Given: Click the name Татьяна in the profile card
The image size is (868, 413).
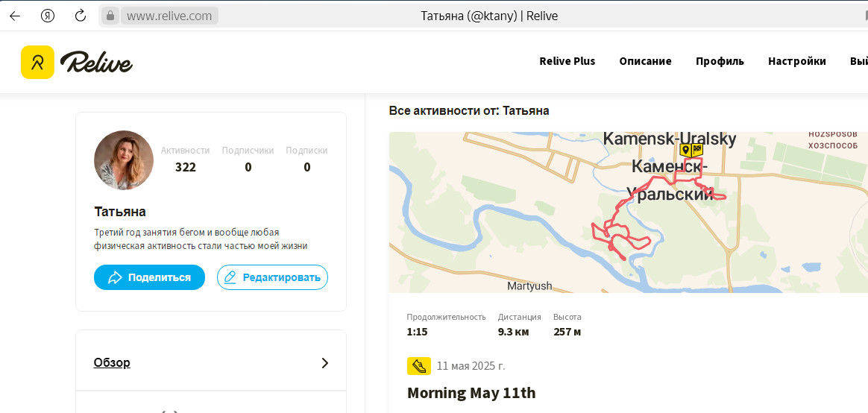Looking at the screenshot, I should click(120, 212).
